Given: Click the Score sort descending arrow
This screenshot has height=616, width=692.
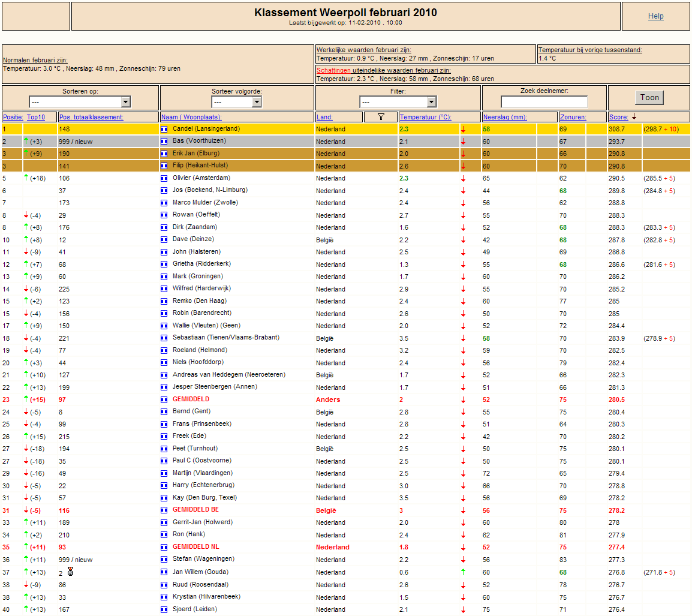Looking at the screenshot, I should pyautogui.click(x=634, y=116).
